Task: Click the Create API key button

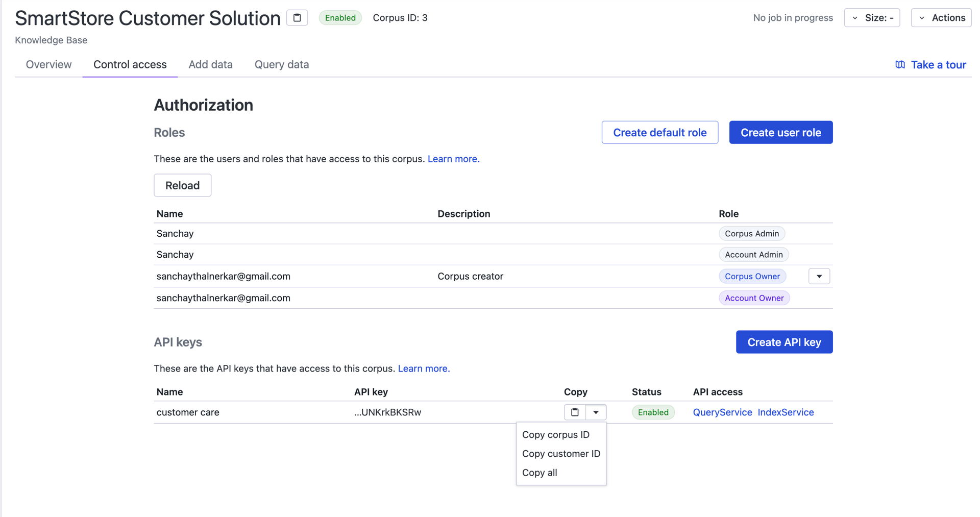Action: 784,342
